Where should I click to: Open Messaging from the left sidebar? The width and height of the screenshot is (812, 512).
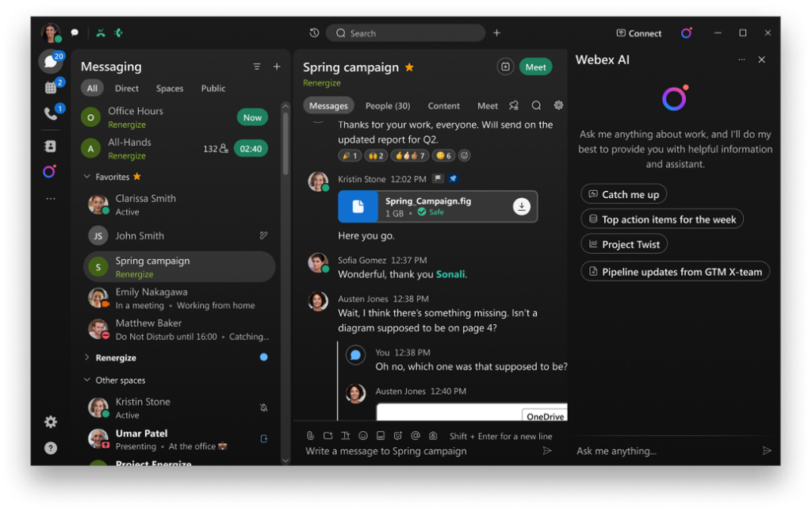point(50,60)
